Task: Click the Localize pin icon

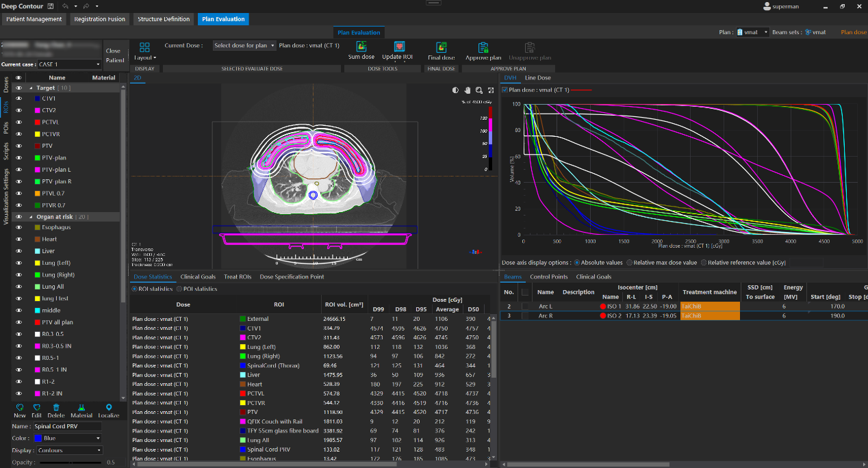Action: [x=108, y=407]
